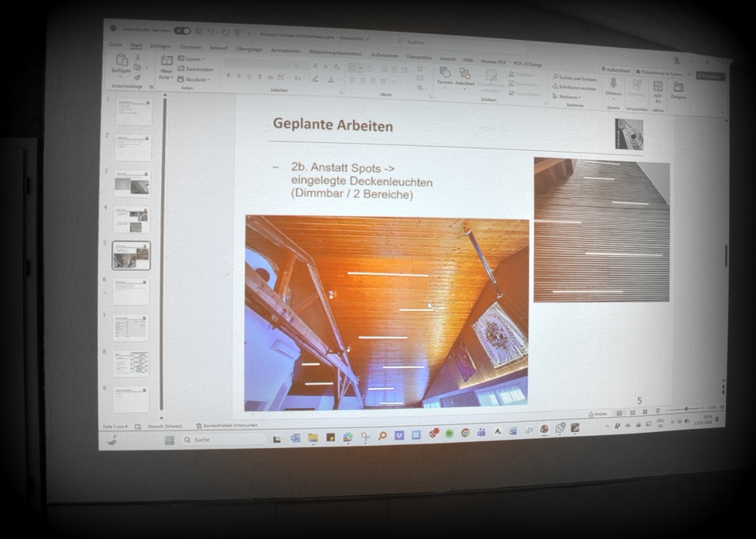756x539 pixels.
Task: Open Windows Start menu on taskbar
Action: (x=169, y=440)
